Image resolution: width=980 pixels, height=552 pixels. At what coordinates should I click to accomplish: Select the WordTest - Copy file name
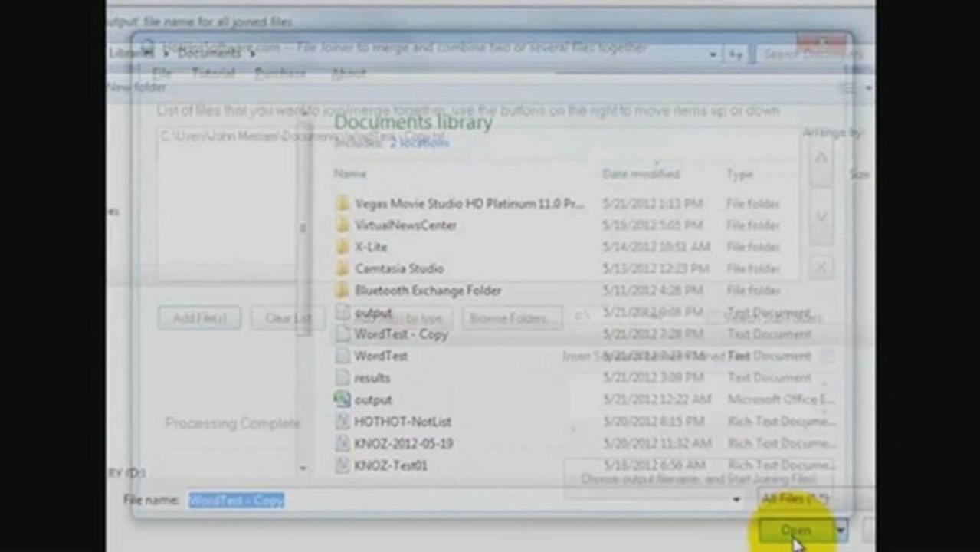coord(401,334)
